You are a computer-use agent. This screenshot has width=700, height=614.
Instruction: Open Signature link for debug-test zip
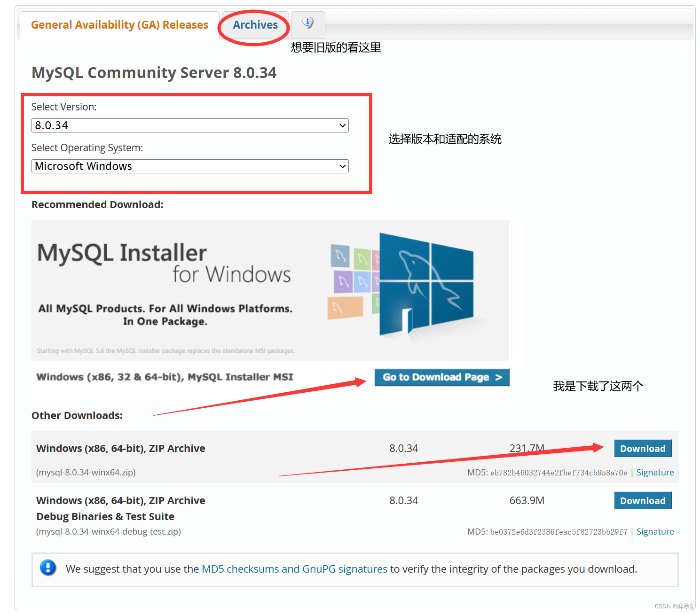click(655, 532)
